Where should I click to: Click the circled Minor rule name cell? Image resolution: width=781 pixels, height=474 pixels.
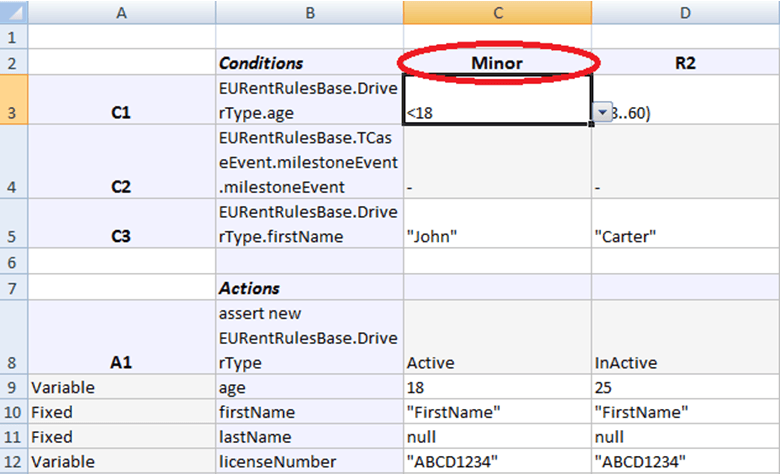(x=498, y=62)
